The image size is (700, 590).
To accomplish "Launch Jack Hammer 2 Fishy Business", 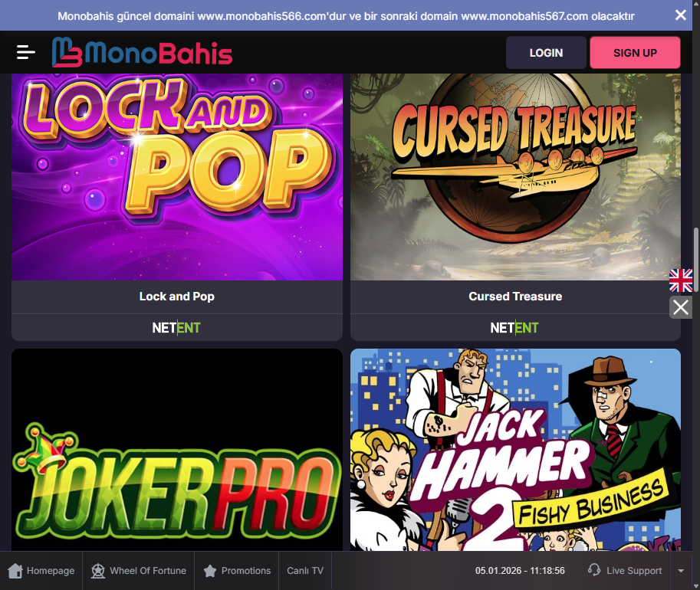I will tap(515, 450).
